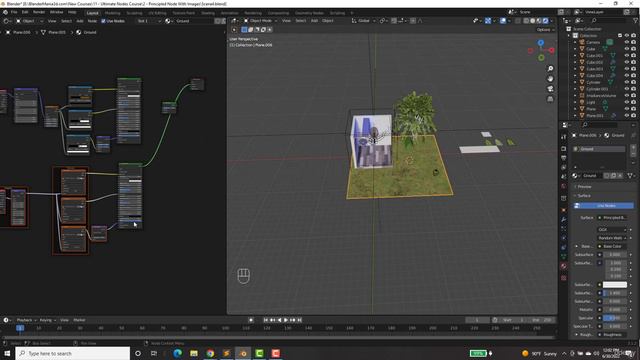
Task: Switch to the Layout workspace tab
Action: 93,13
